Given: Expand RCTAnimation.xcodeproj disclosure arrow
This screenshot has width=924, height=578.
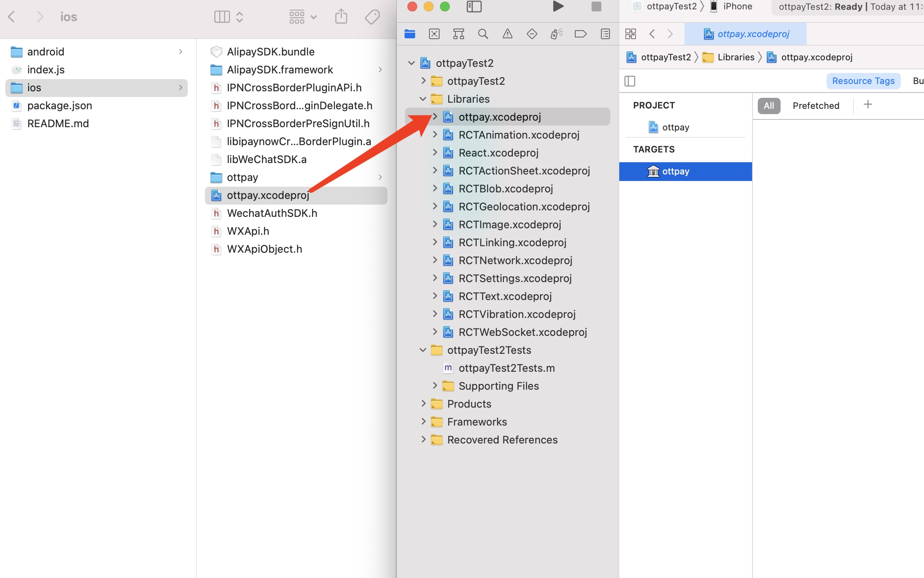Looking at the screenshot, I should coord(435,135).
